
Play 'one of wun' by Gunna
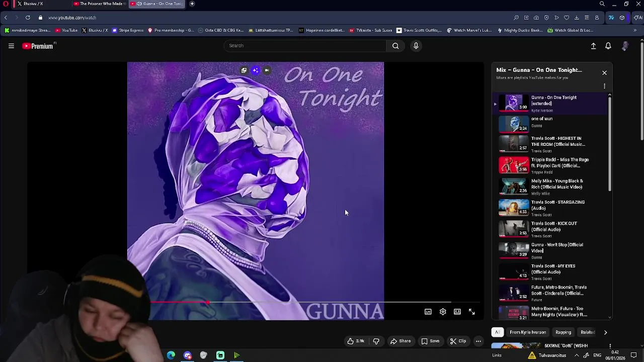(549, 123)
